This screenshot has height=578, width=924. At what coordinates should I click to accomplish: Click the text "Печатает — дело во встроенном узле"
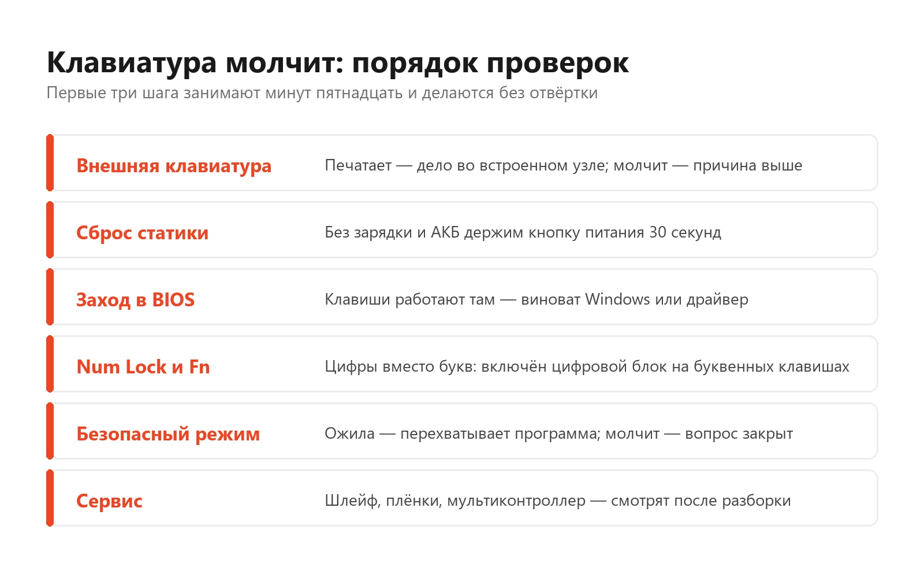(x=465, y=166)
